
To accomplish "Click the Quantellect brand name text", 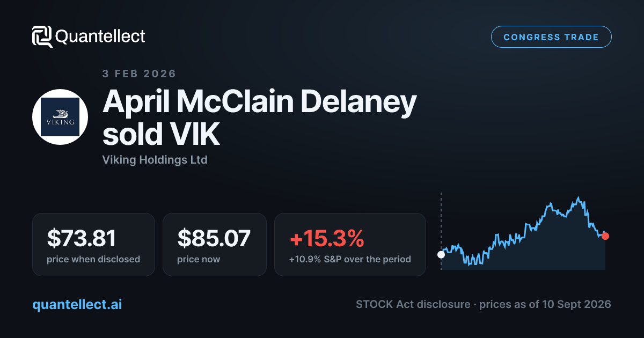I will coord(100,36).
